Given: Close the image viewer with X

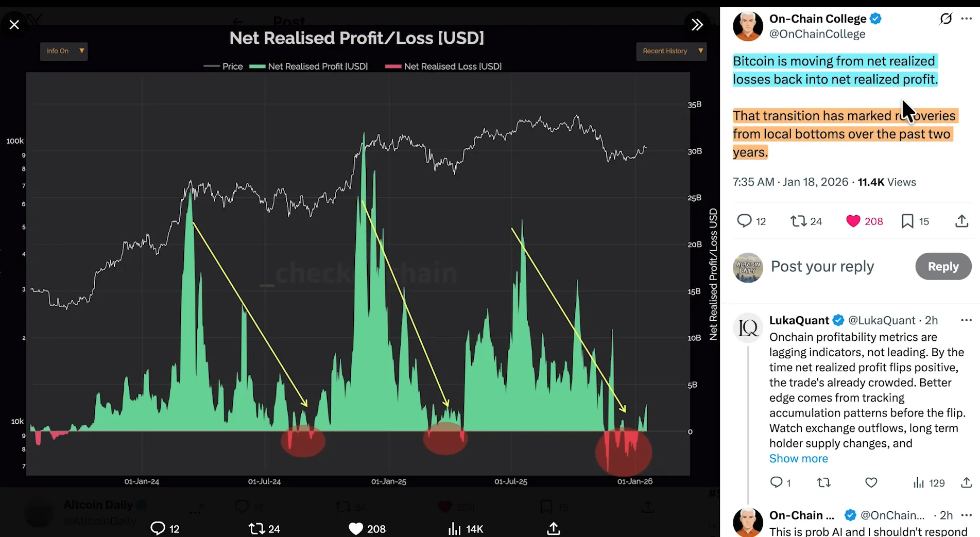Looking at the screenshot, I should coord(14,25).
